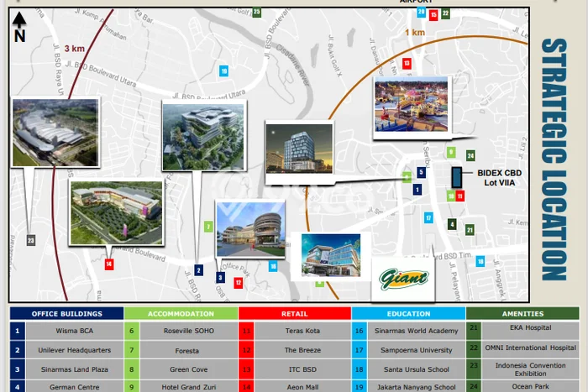Screen dimensions: 588x392
Task: Click the north arrow compass icon
Action: [x=19, y=27]
